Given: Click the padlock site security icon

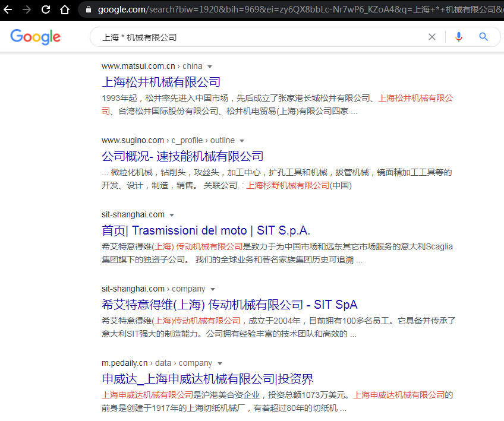Looking at the screenshot, I should tap(88, 10).
